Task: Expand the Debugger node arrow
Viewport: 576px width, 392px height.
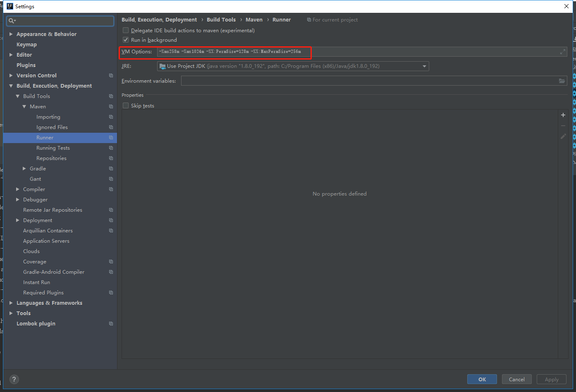Action: click(18, 199)
